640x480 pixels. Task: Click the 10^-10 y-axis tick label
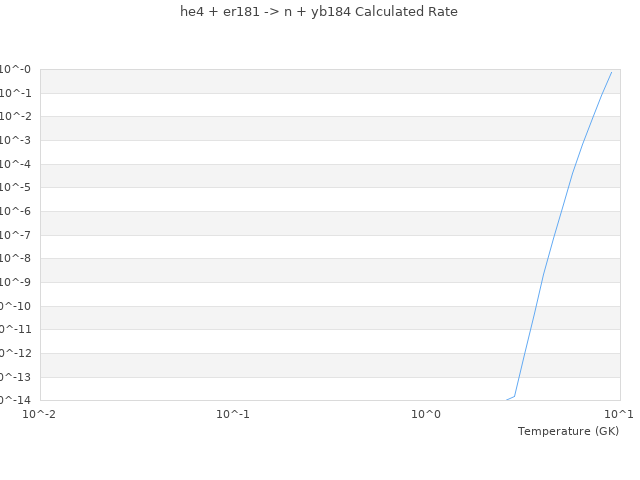[x=15, y=307]
